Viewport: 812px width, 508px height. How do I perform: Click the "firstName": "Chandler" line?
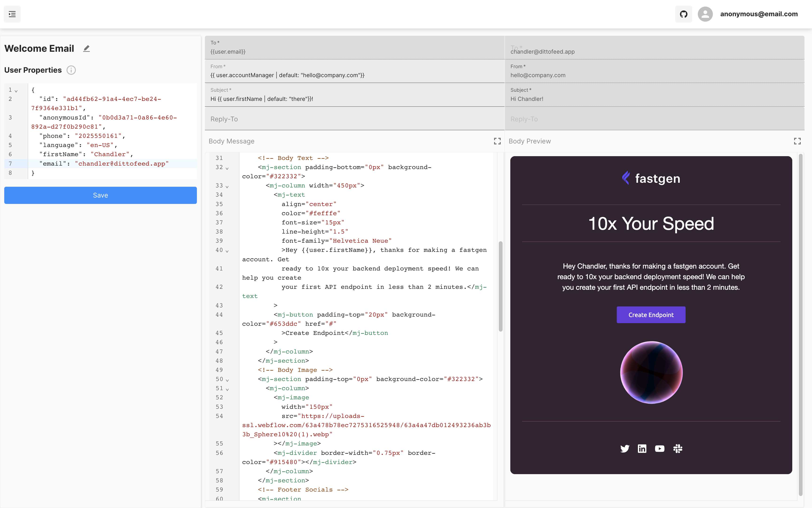pyautogui.click(x=86, y=154)
